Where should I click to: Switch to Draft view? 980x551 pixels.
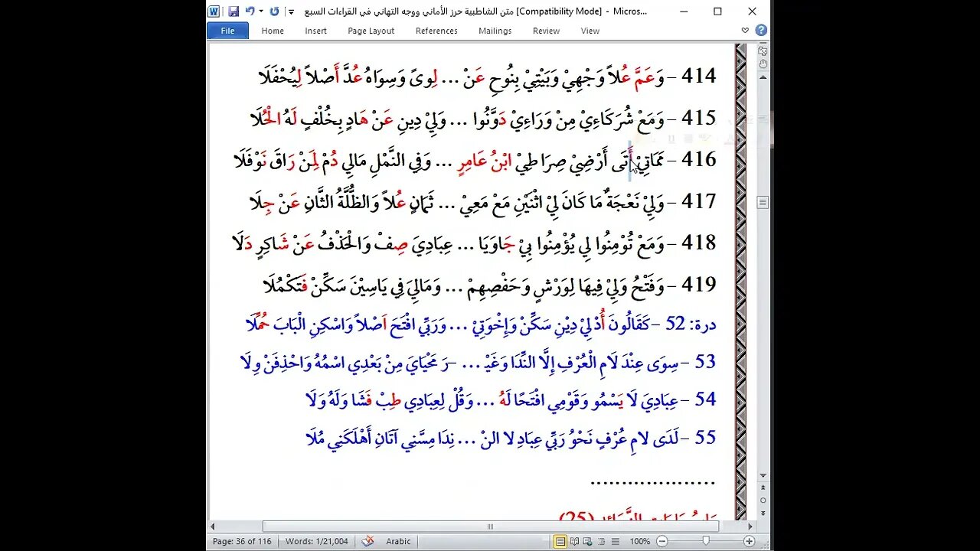pos(615,541)
